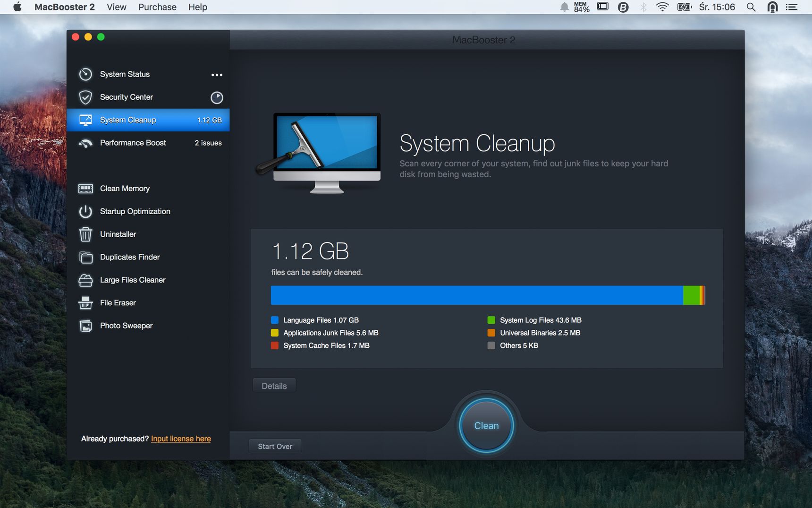The height and width of the screenshot is (508, 812).
Task: Click the Details button
Action: click(274, 386)
